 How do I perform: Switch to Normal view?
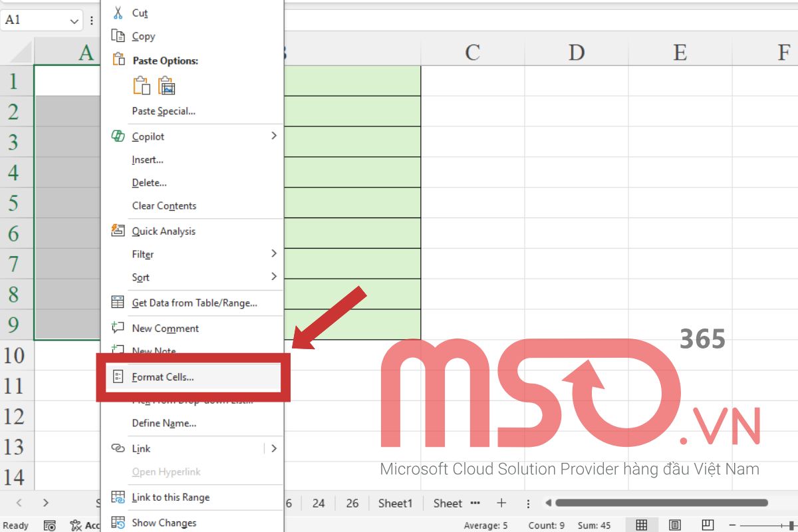[x=641, y=525]
